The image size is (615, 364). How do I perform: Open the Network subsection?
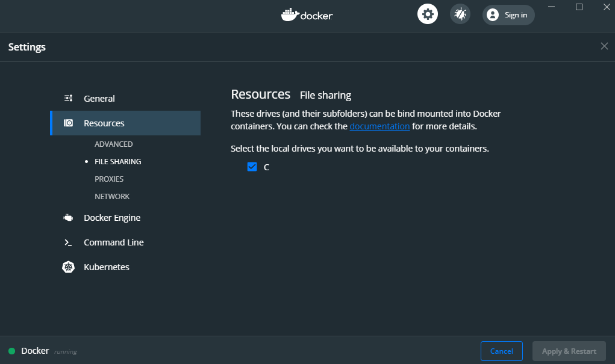pyautogui.click(x=112, y=196)
